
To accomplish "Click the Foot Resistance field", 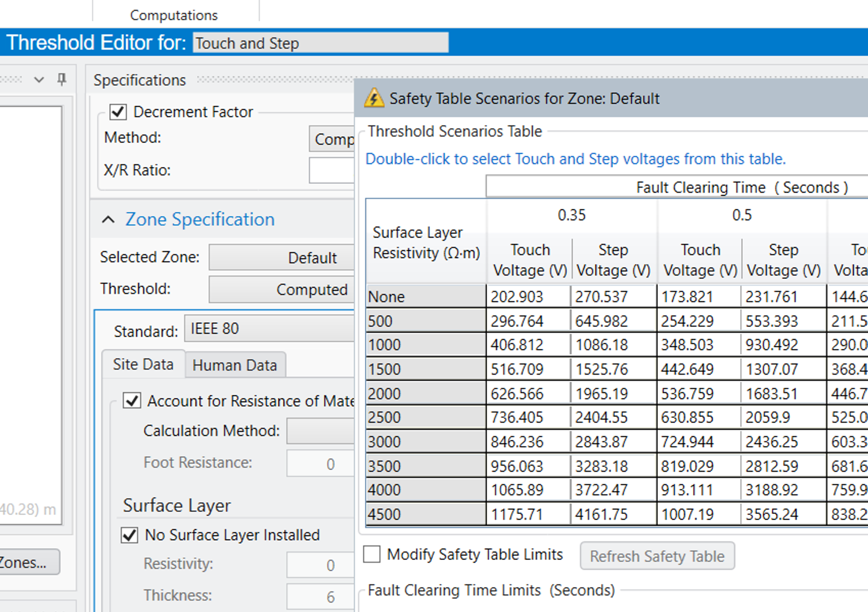I will 321,463.
